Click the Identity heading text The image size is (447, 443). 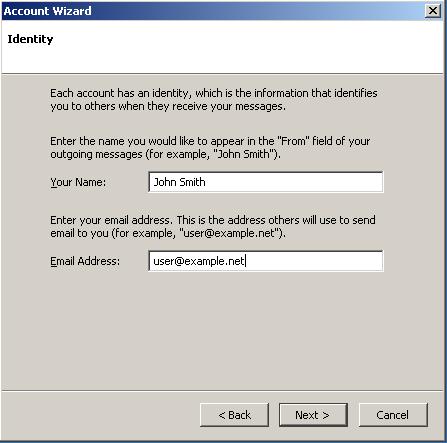(30, 39)
